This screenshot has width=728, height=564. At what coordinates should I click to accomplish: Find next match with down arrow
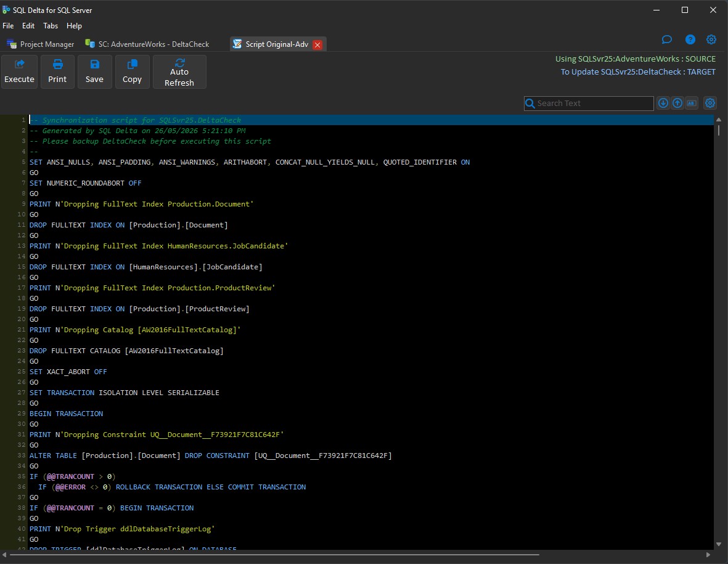[663, 103]
